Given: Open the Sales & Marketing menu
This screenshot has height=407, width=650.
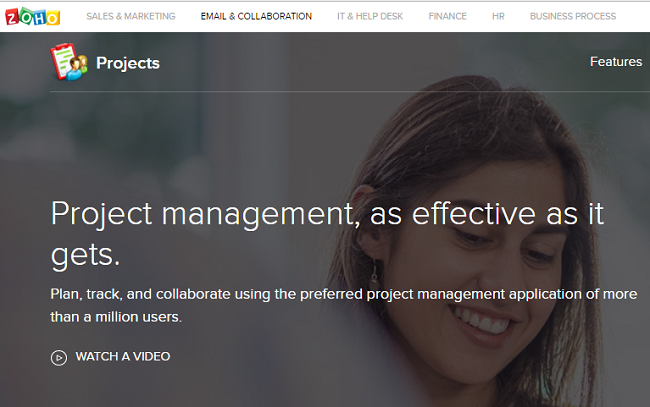Looking at the screenshot, I should pos(130,16).
